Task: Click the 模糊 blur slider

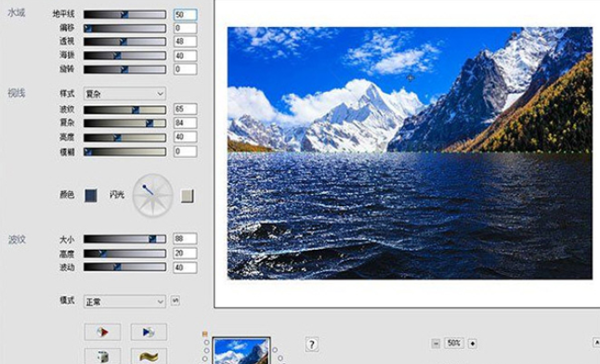Action: [124, 151]
